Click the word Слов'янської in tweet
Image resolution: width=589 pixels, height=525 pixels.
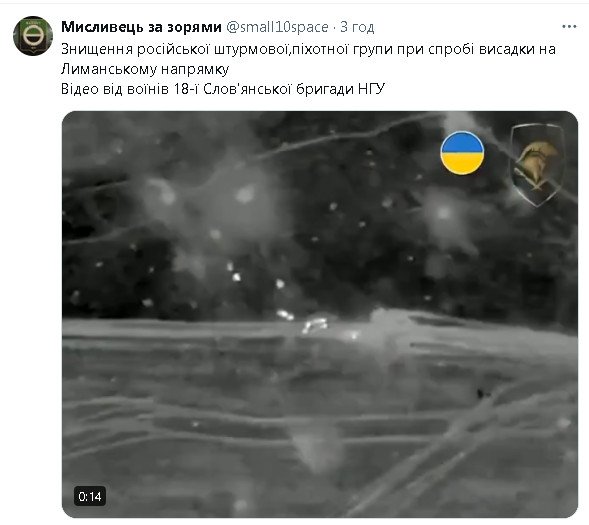pyautogui.click(x=248, y=89)
